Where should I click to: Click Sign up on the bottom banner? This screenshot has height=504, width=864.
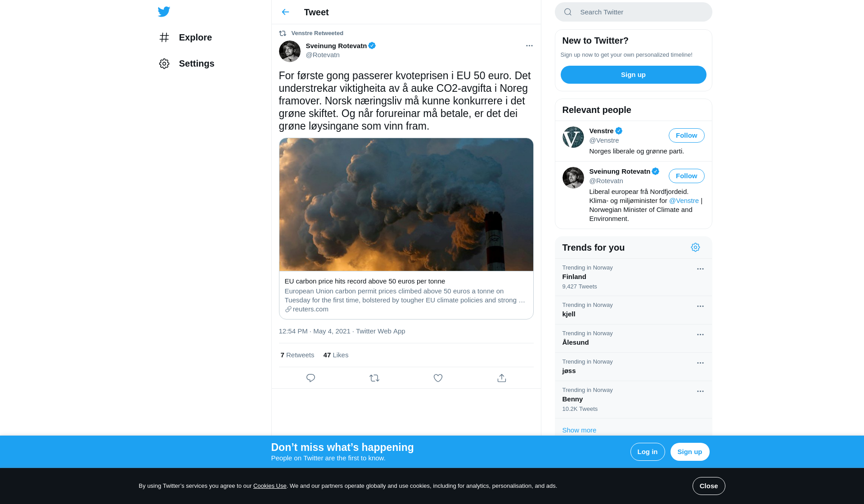690,452
